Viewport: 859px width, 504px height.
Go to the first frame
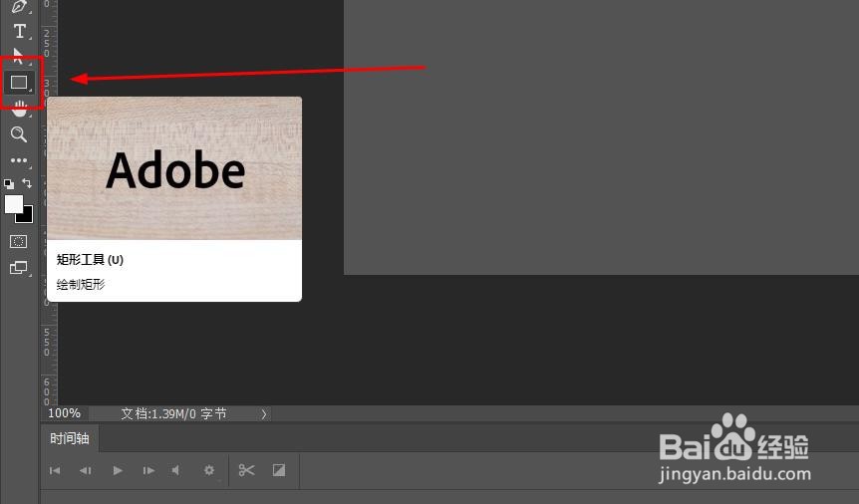55,470
